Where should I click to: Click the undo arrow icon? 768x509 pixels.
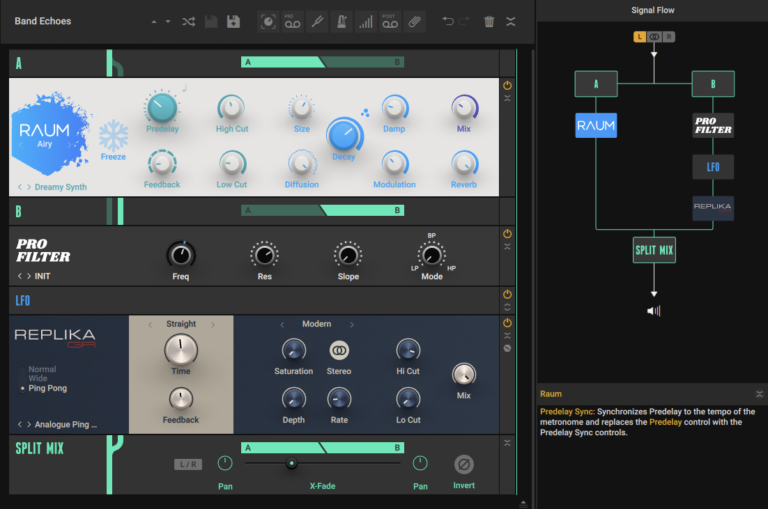click(x=448, y=21)
